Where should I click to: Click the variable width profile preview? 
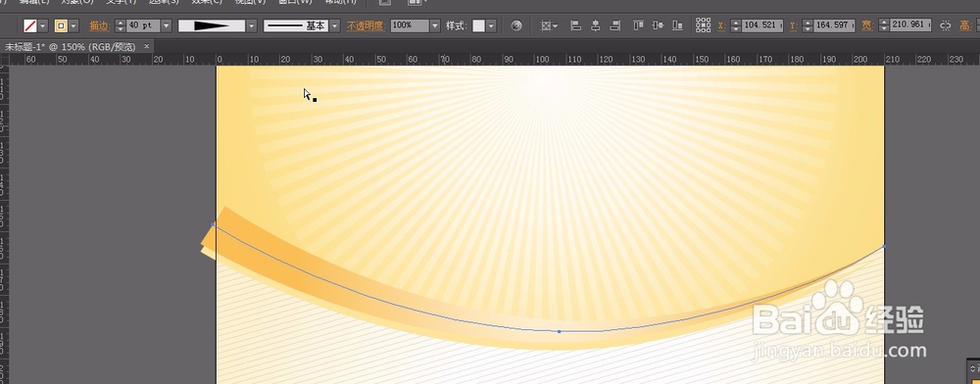[212, 25]
